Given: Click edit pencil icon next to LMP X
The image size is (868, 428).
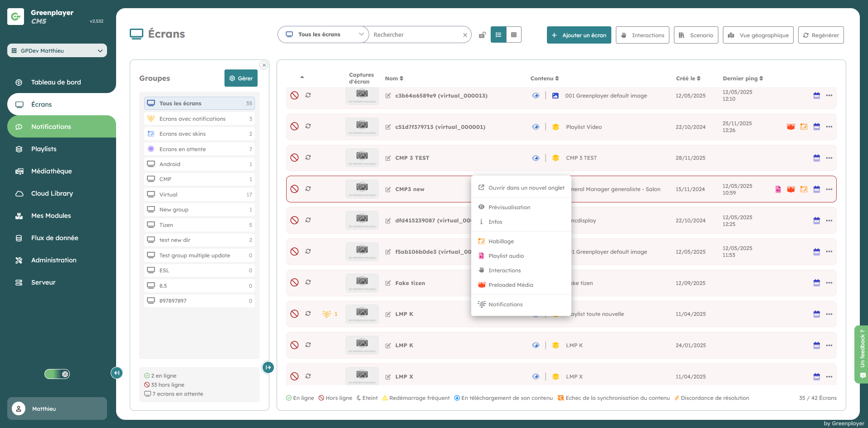Looking at the screenshot, I should (x=388, y=377).
